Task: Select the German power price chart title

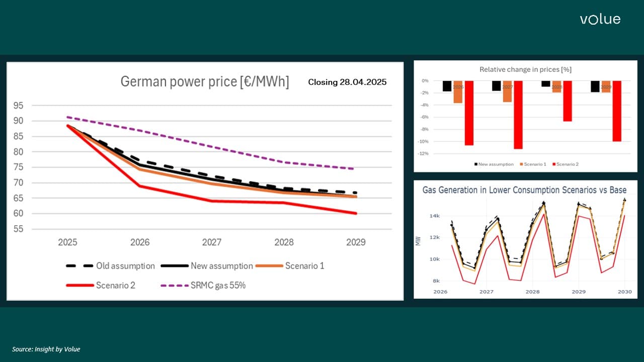Action: pos(204,82)
